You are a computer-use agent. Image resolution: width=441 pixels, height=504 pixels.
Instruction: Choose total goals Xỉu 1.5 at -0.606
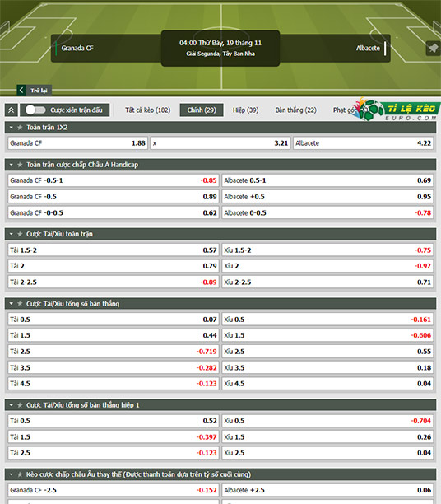327,335
